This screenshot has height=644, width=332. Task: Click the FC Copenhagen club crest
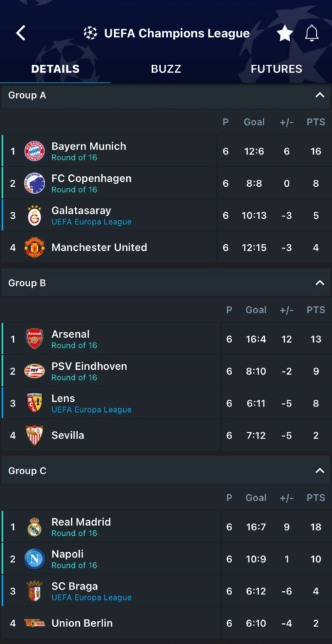tap(35, 183)
